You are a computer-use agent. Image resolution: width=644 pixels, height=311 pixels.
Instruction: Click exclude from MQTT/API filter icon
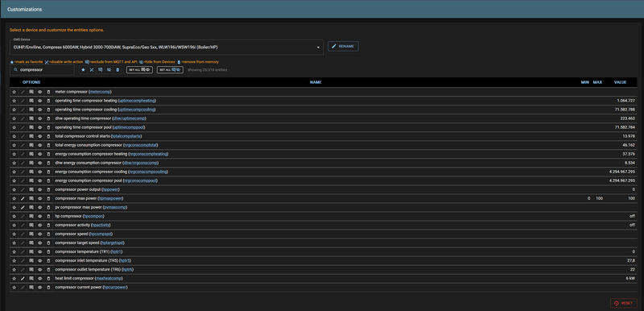100,70
